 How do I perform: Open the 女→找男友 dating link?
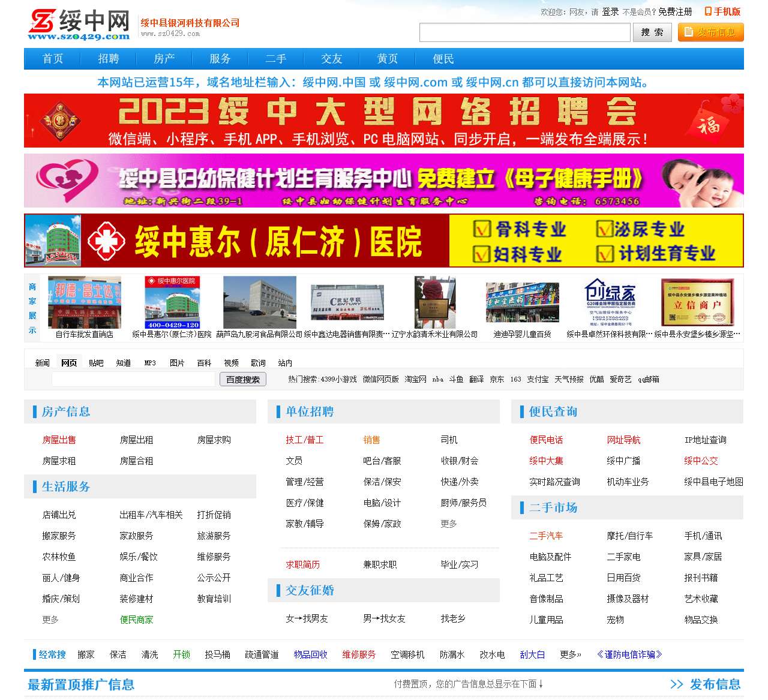[x=307, y=618]
